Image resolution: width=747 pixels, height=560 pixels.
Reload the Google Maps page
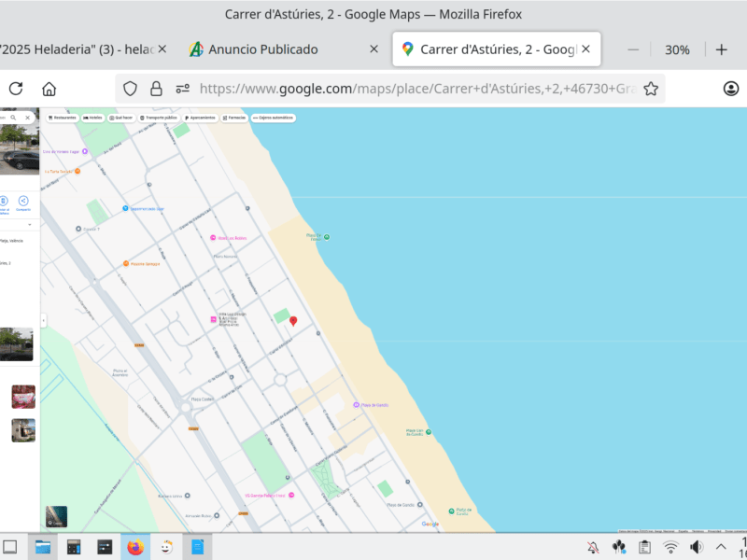point(16,89)
